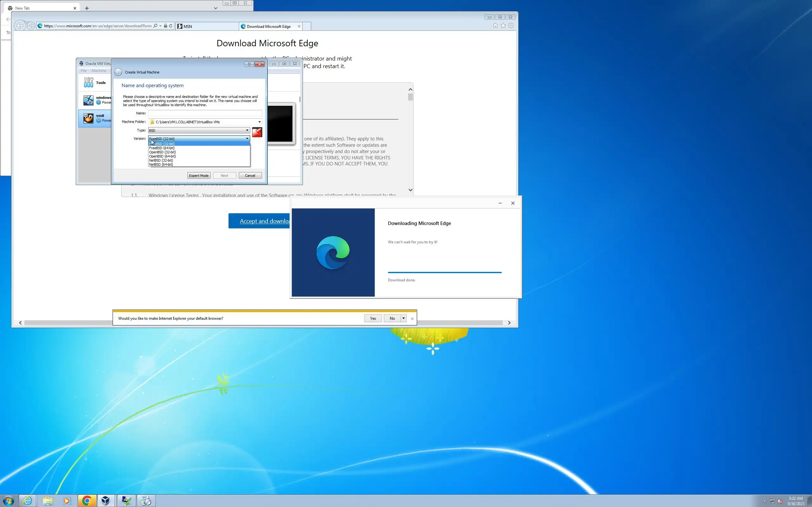Click the Chrome taskbar icon
This screenshot has width=812, height=507.
pos(87,501)
